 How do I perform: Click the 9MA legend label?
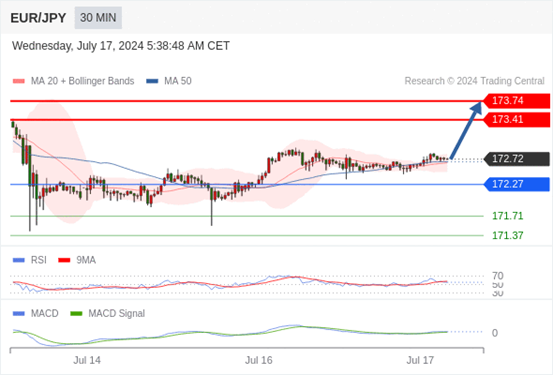pyautogui.click(x=86, y=260)
